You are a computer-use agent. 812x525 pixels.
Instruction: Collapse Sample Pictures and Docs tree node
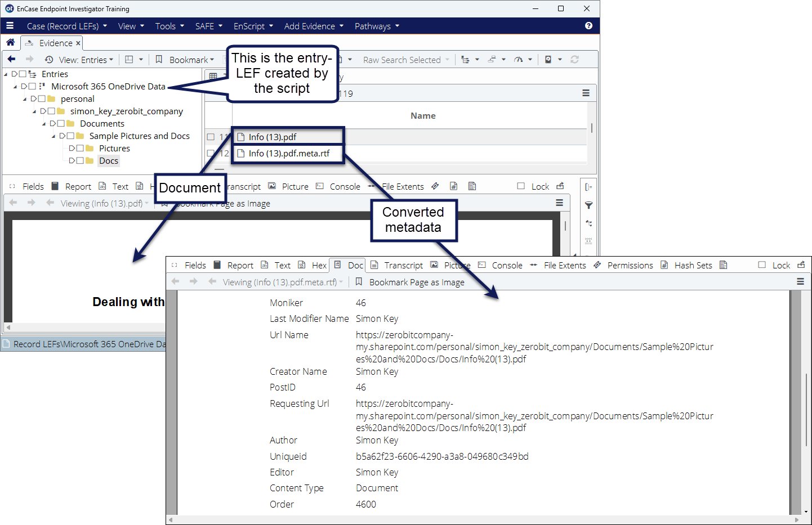(x=53, y=136)
